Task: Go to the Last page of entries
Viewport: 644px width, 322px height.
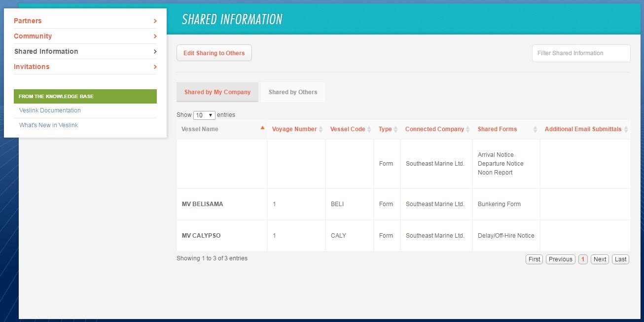Action: (620, 259)
